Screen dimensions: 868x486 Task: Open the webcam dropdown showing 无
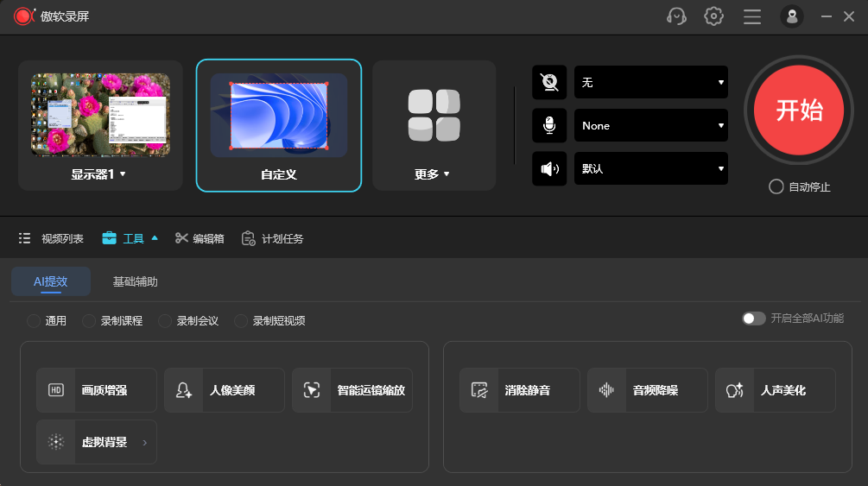coord(651,83)
